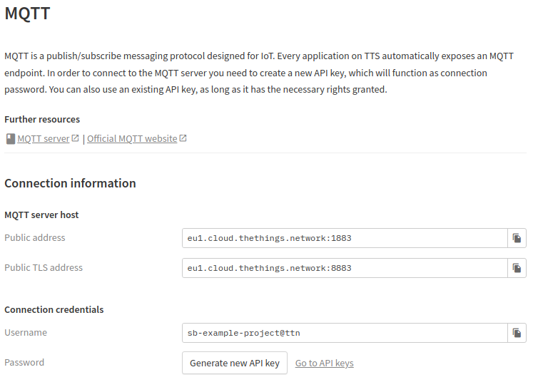The height and width of the screenshot is (392, 543).
Task: Copy the public TLS address value
Action: point(517,268)
